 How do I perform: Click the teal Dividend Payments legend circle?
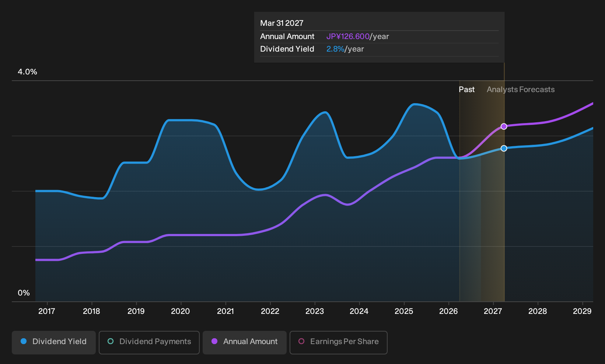tap(111, 342)
